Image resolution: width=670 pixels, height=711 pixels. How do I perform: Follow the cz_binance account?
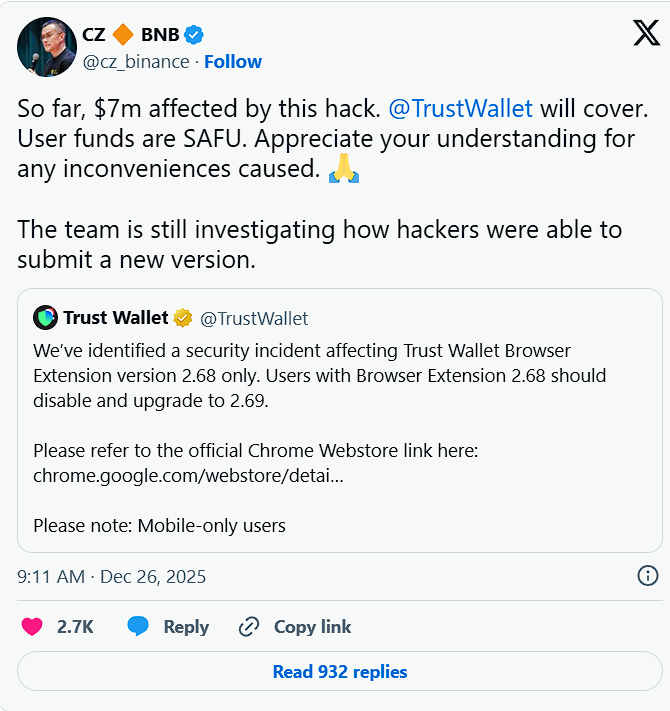(x=233, y=61)
